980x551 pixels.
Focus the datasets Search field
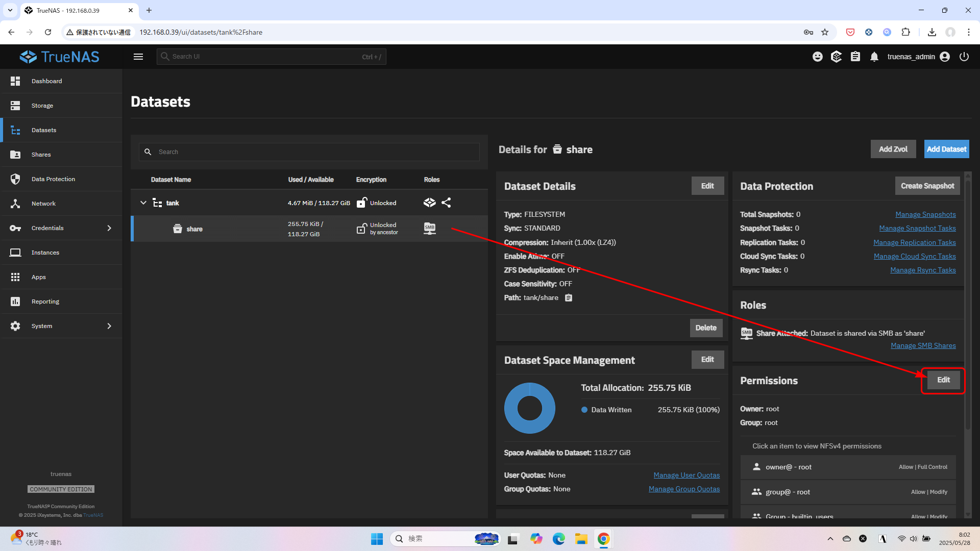click(309, 152)
